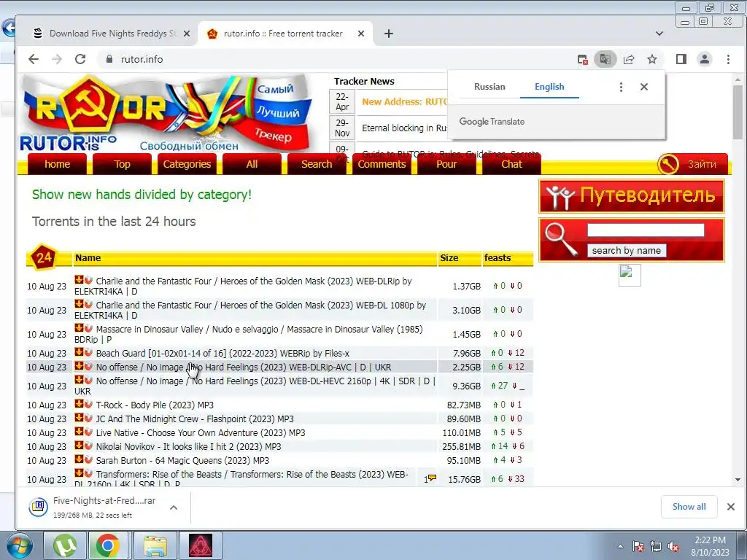747x560 pixels.
Task: Download torrent icon for Sarah Burton row
Action: pos(79,459)
